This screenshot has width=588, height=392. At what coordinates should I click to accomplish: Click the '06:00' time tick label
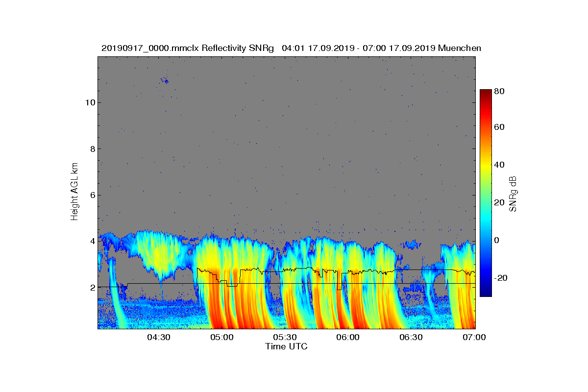click(348, 337)
